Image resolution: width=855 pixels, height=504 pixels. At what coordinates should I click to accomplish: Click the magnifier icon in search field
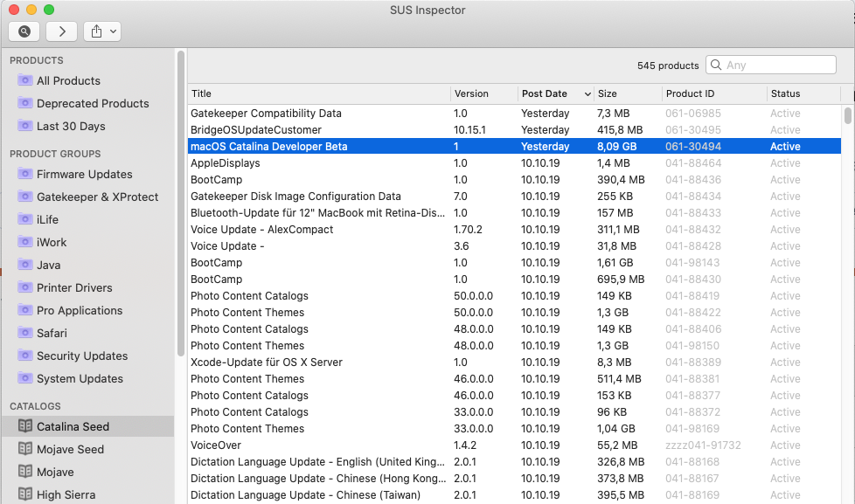[x=716, y=65]
